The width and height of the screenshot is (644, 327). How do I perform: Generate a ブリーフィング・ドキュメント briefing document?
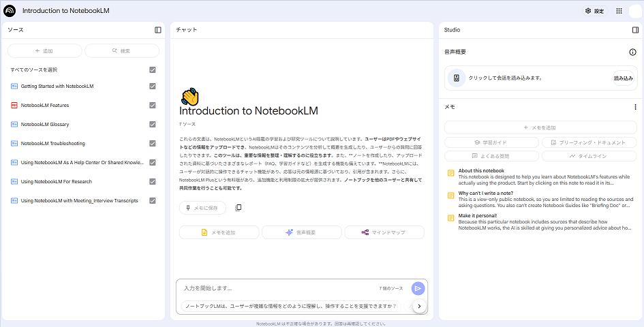589,142
